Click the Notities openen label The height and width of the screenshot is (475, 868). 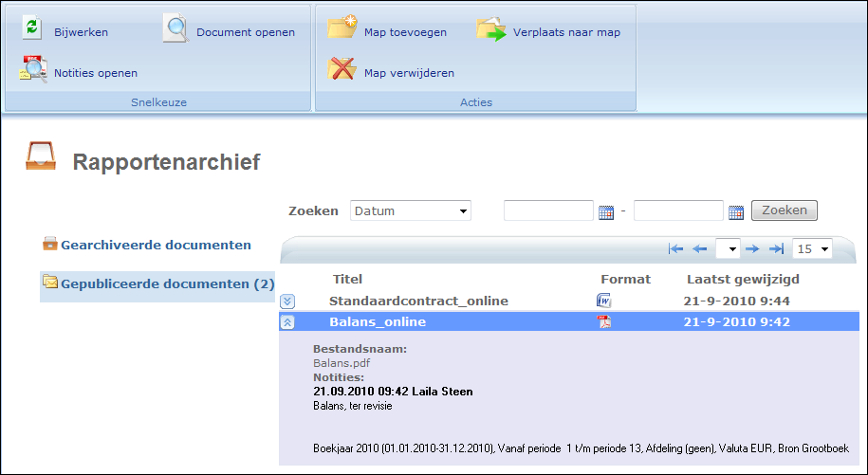(96, 73)
